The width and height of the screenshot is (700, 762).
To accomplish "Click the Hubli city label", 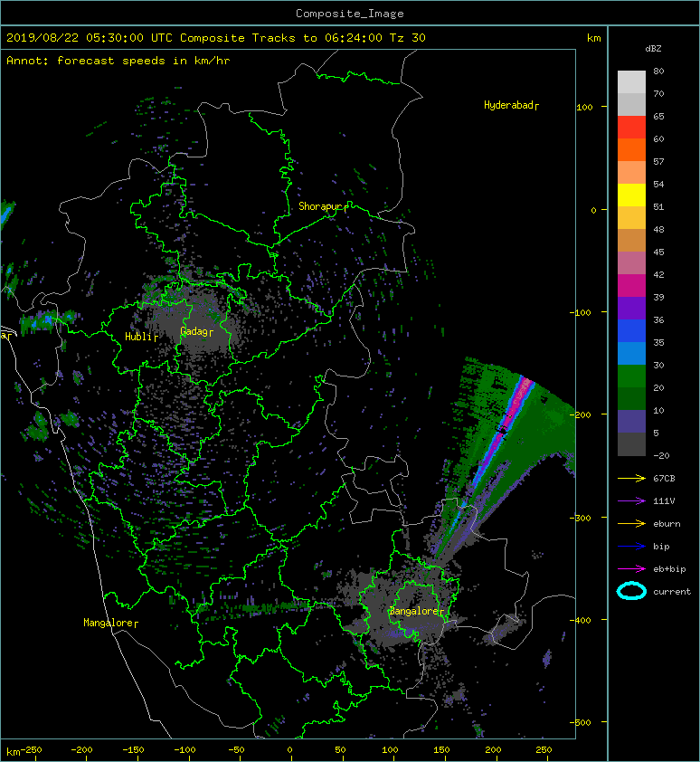I will coord(139,337).
